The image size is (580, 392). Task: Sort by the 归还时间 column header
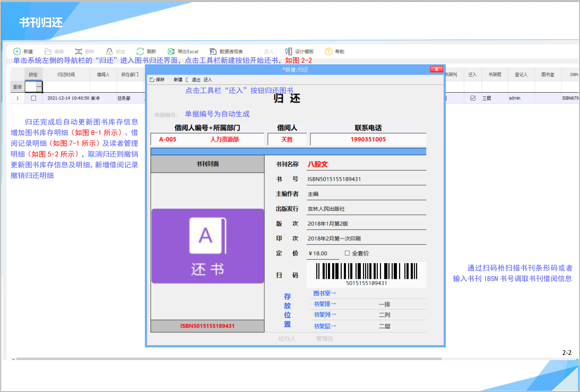click(66, 75)
